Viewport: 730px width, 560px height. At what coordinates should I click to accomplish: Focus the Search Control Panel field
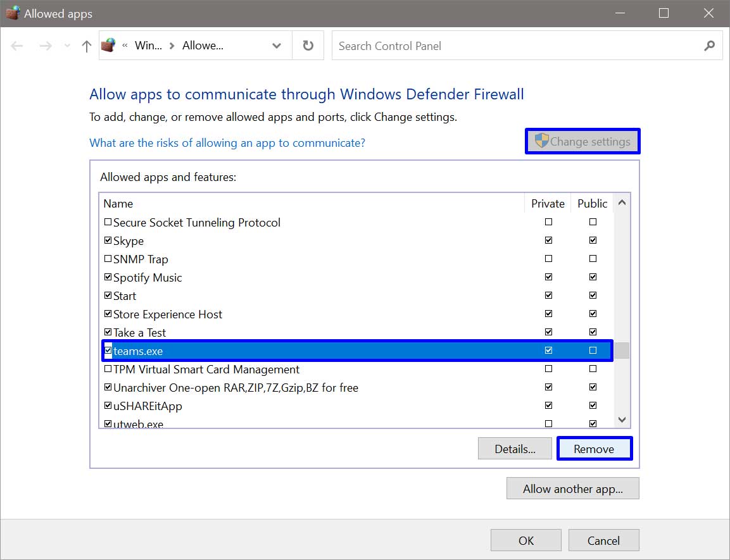click(517, 46)
